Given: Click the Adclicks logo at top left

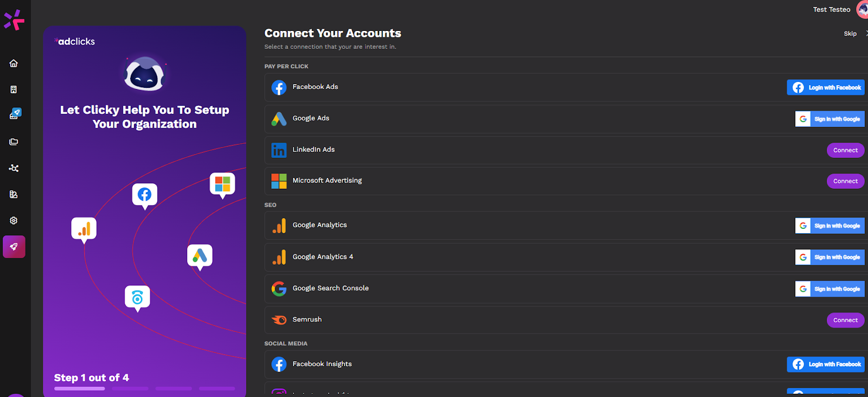Looking at the screenshot, I should (x=14, y=20).
